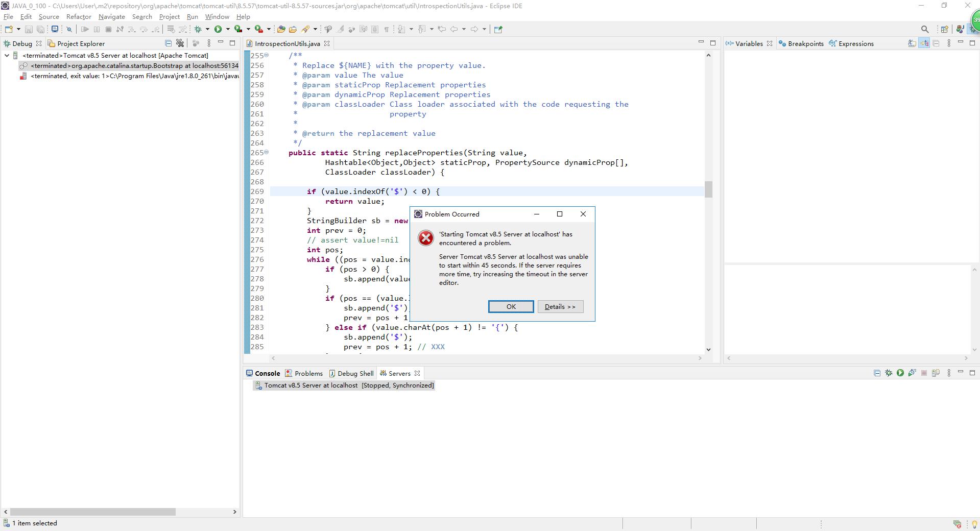Switch to Java EE perspective icon

[960, 29]
